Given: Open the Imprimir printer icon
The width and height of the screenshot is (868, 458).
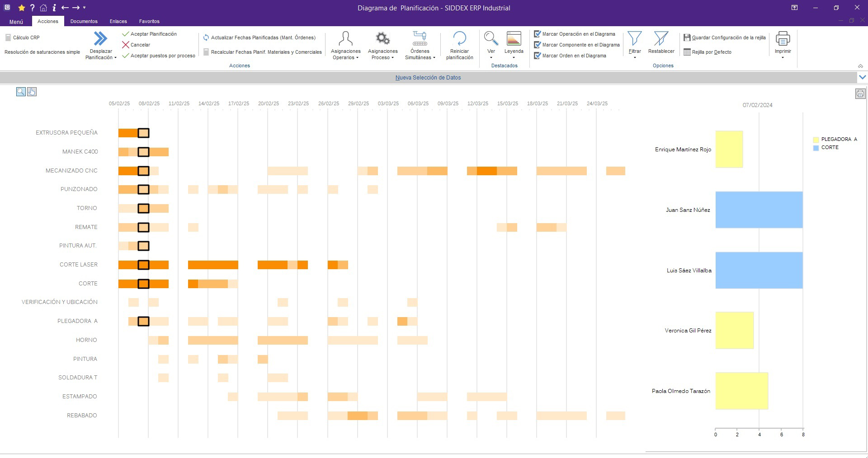Looking at the screenshot, I should coord(783,39).
